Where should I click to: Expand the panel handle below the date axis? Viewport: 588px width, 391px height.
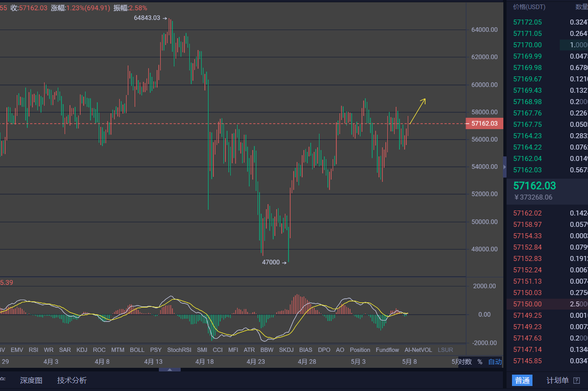[x=169, y=369]
